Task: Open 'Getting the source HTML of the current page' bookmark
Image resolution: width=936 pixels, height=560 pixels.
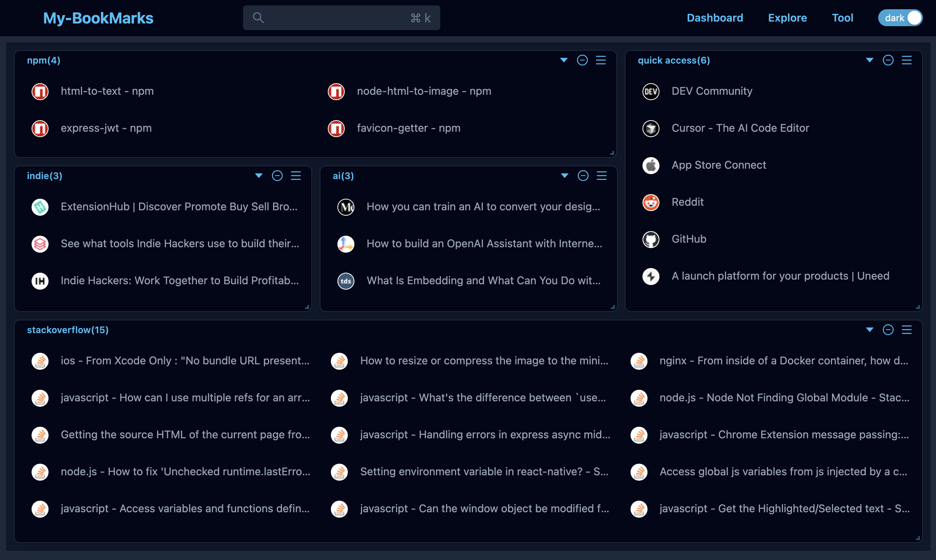Action: (185, 435)
